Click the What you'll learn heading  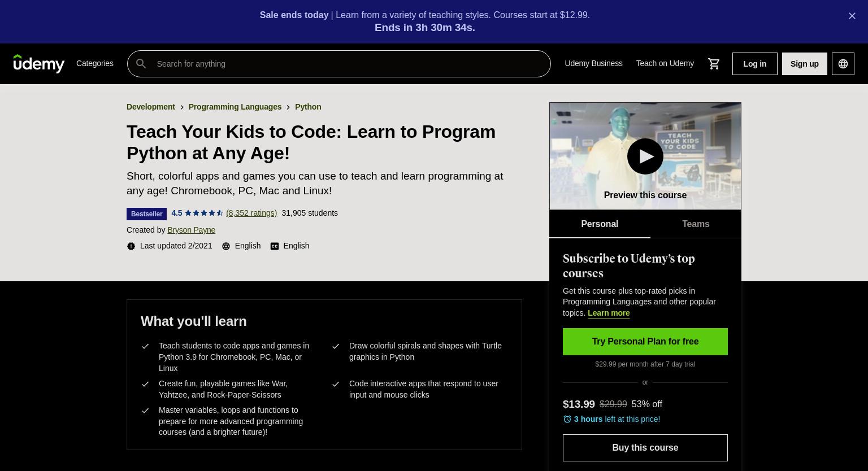(194, 321)
